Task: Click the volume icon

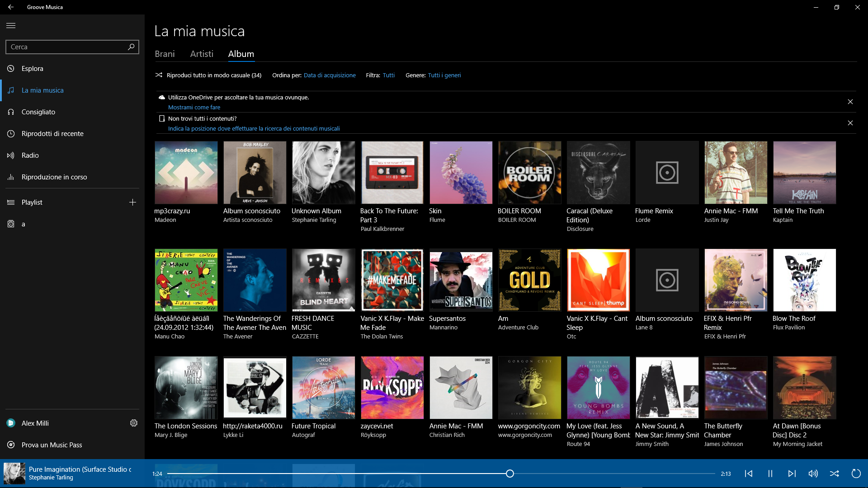Action: pyautogui.click(x=812, y=473)
